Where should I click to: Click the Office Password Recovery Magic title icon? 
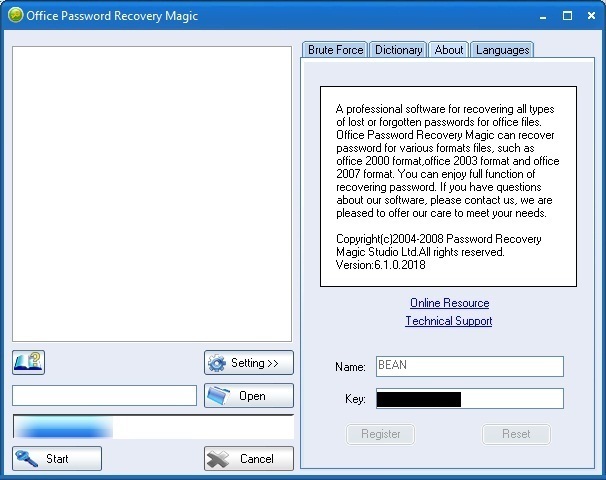[15, 15]
